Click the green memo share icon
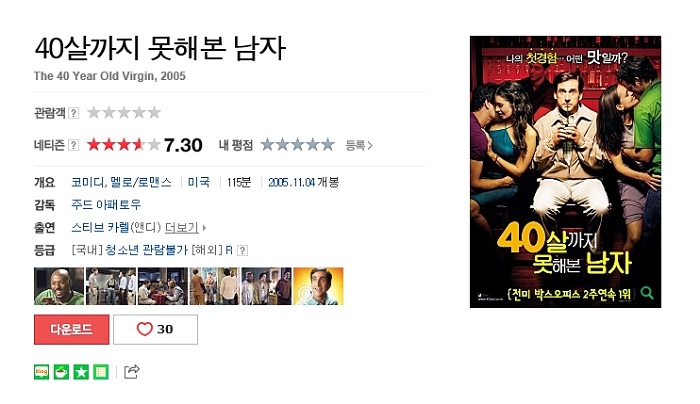Screen dimensions: 700x404 tap(101, 372)
